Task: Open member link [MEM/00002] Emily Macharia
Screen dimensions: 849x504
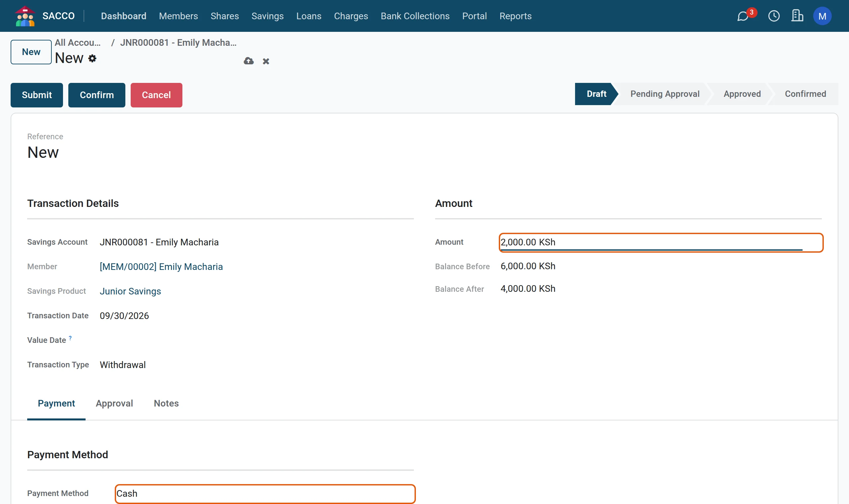Action: [161, 267]
